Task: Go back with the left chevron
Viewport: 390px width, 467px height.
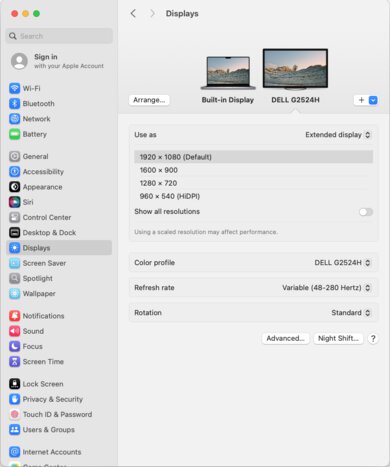Action: (133, 13)
